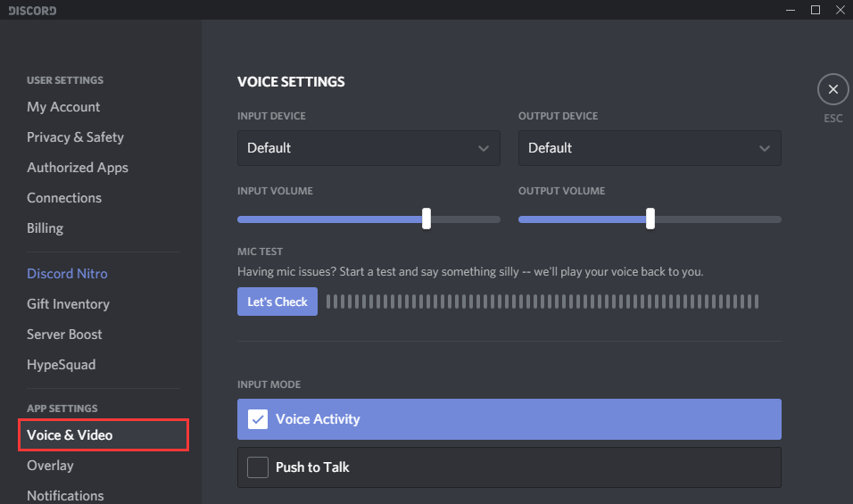853x504 pixels.
Task: Click the Discord logo in title bar
Action: click(x=32, y=10)
